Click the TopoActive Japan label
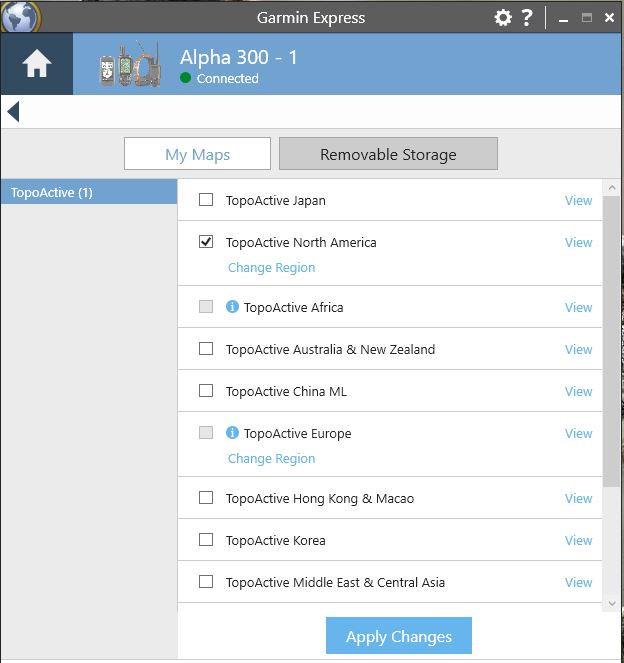 click(x=276, y=200)
